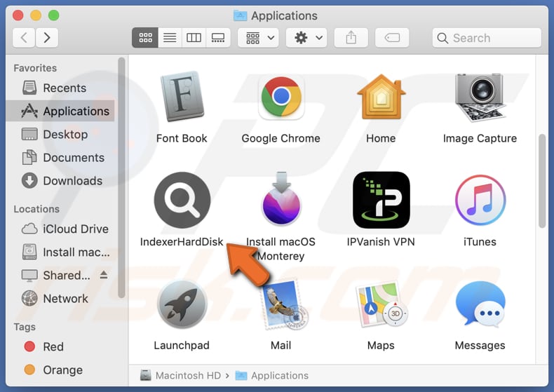The height and width of the screenshot is (392, 554).
Task: Click the "Home" app label
Action: point(381,138)
